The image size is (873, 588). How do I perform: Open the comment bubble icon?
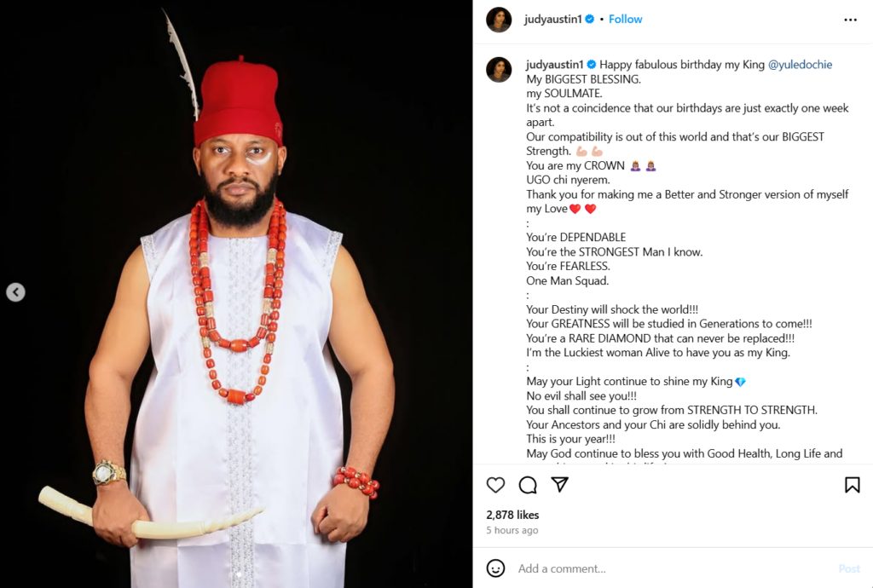pyautogui.click(x=528, y=485)
